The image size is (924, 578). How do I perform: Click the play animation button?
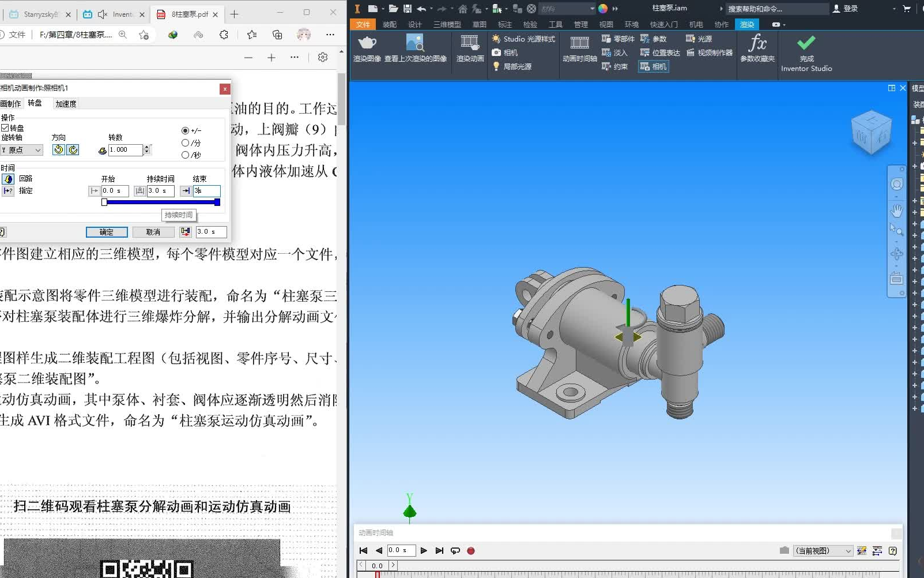(424, 551)
